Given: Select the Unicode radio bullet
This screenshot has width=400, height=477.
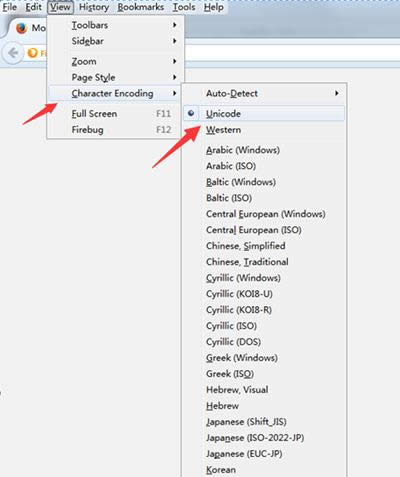Looking at the screenshot, I should click(191, 113).
